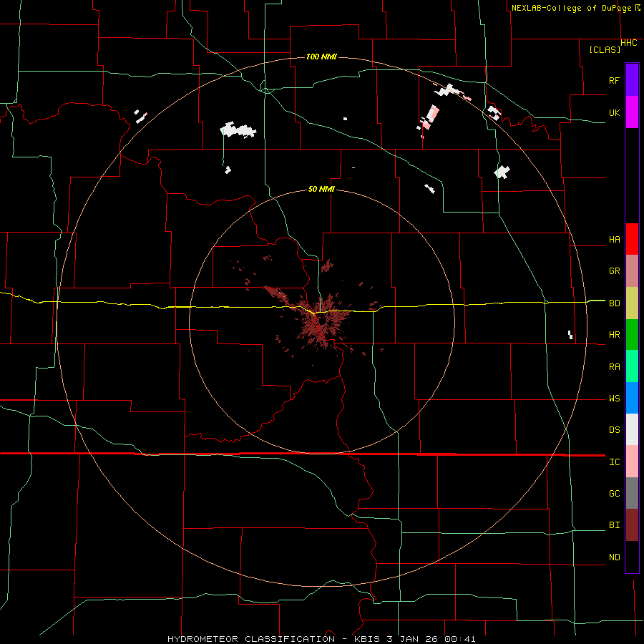Click the 50 NMI range ring label
Image resolution: width=644 pixels, height=644 pixels.
321,189
